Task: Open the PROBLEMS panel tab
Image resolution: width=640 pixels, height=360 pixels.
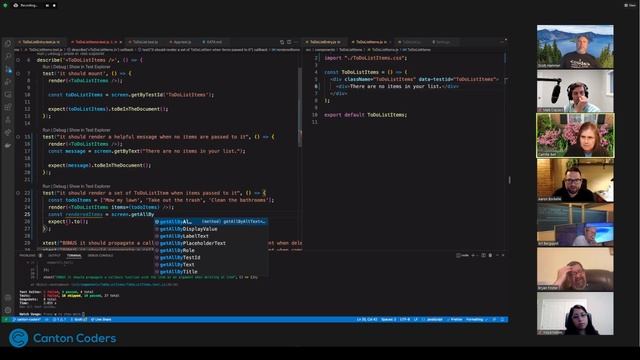Action: [28, 256]
